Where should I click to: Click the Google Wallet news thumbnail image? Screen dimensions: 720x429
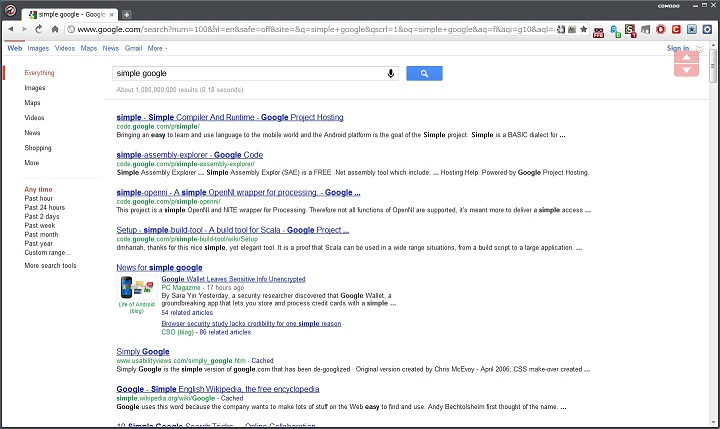pyautogui.click(x=136, y=288)
